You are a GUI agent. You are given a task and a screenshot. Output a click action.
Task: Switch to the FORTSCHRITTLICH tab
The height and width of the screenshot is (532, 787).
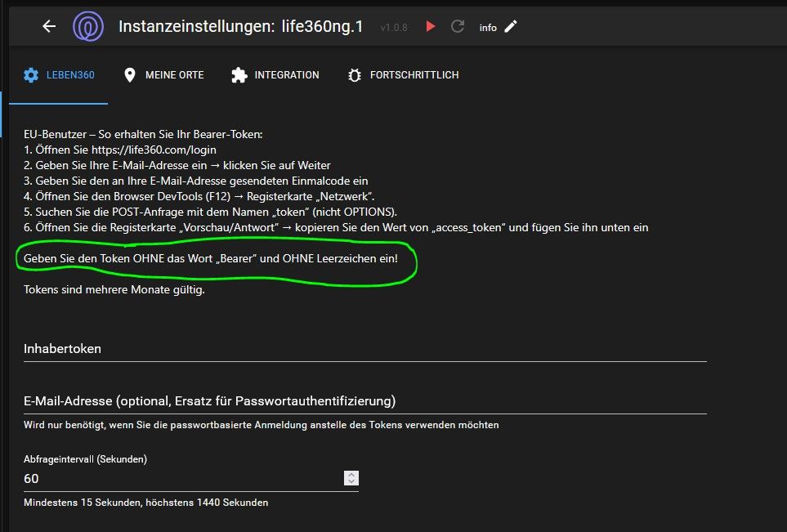point(403,75)
